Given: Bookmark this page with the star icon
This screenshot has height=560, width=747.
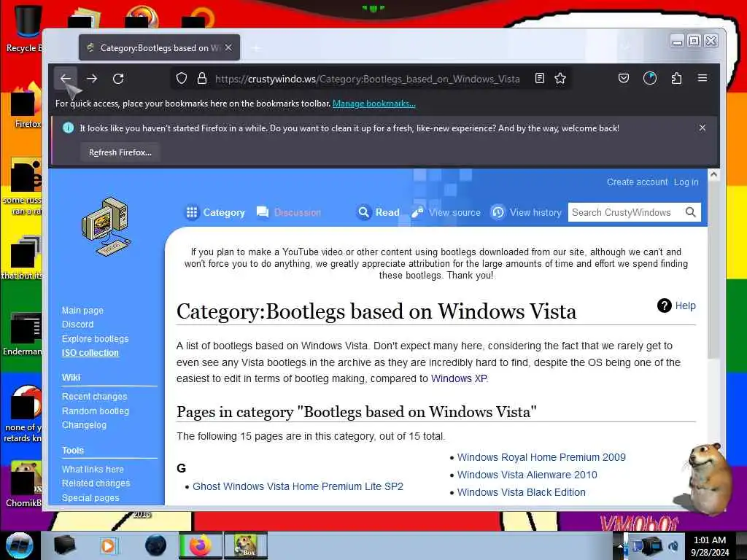Looking at the screenshot, I should click(560, 79).
